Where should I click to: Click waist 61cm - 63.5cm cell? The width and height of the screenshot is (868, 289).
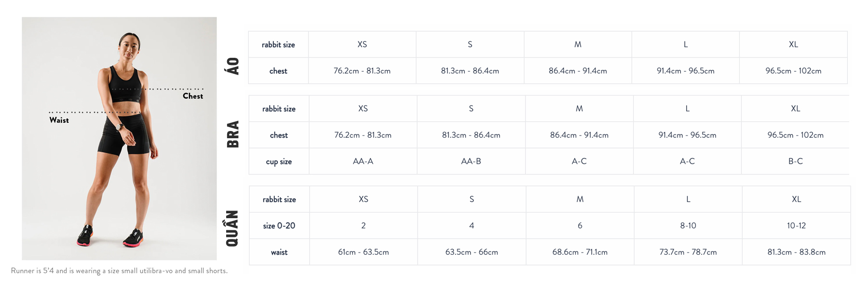click(364, 252)
